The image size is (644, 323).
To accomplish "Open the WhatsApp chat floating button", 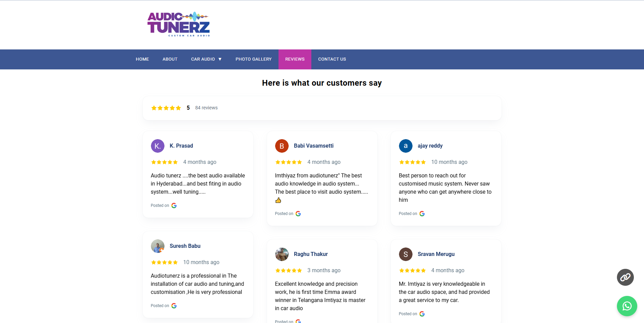I will coord(627,306).
